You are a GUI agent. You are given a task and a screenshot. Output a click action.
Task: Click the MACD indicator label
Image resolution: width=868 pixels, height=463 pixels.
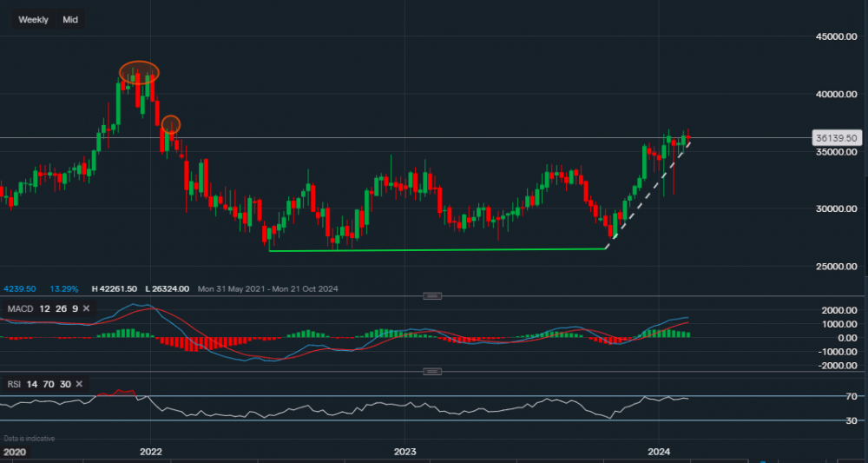pyautogui.click(x=19, y=308)
